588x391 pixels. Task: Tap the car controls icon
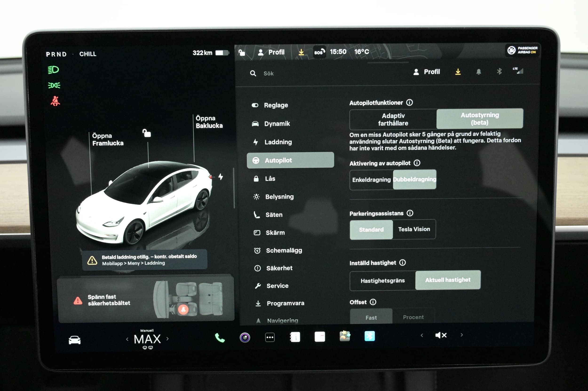tap(75, 340)
